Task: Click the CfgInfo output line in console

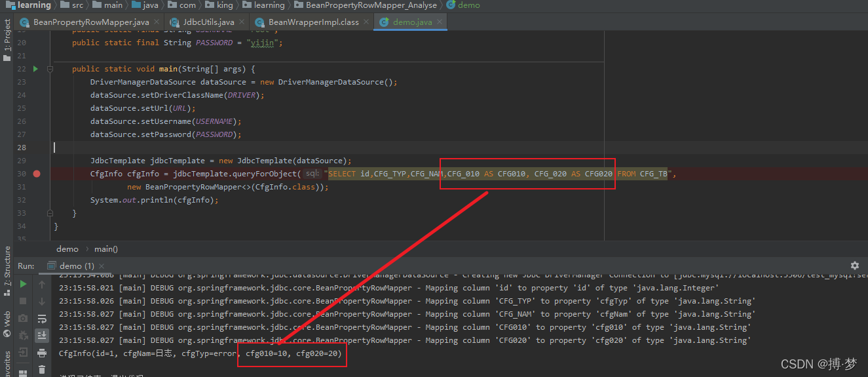Action: coord(200,354)
